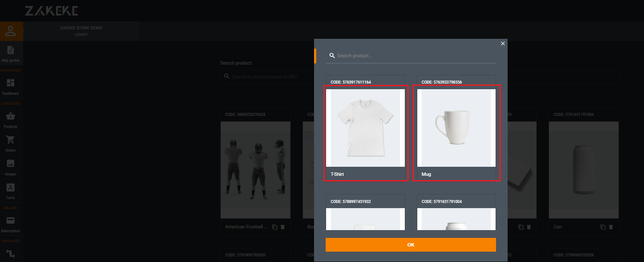Open Images section in the sidebar
The image size is (644, 262).
[11, 167]
